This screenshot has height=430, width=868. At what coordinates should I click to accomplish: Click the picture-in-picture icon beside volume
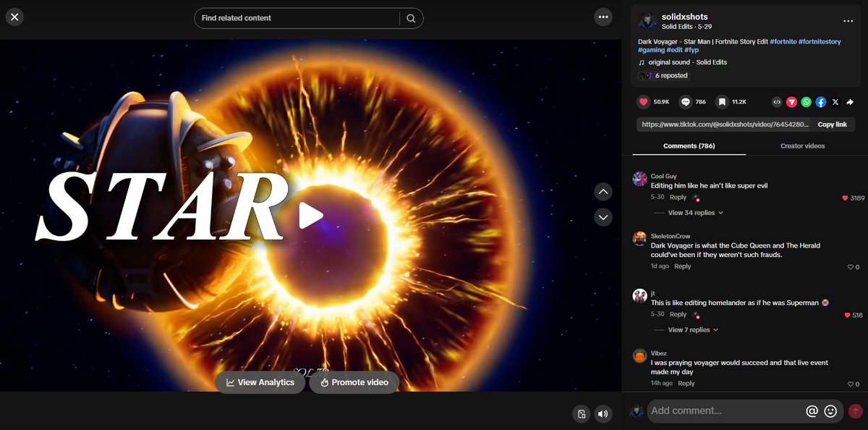(x=582, y=414)
